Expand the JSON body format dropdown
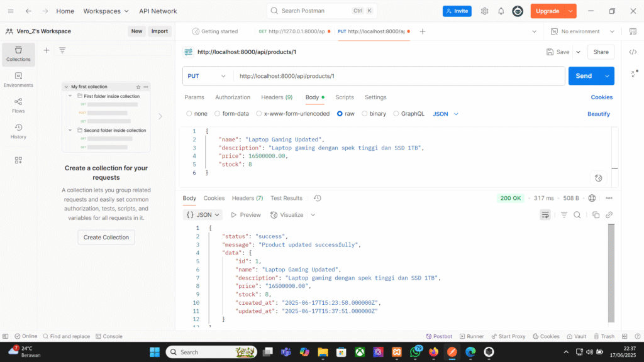The height and width of the screenshot is (362, 644). tap(445, 114)
